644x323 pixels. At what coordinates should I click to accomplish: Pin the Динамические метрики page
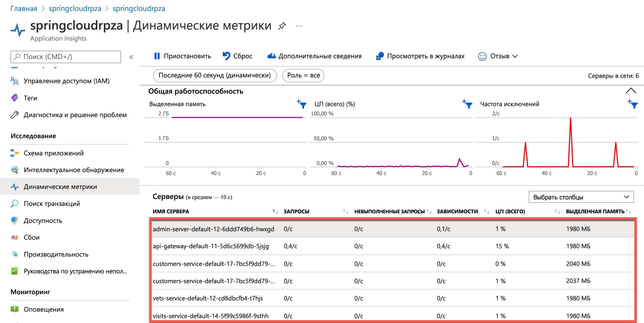pyautogui.click(x=282, y=26)
